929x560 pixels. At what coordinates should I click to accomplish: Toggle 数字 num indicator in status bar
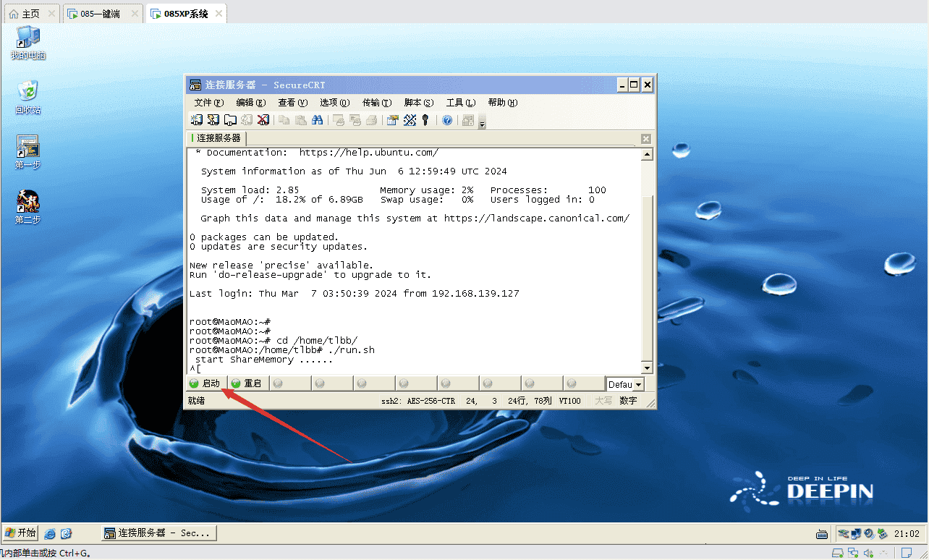(x=627, y=401)
